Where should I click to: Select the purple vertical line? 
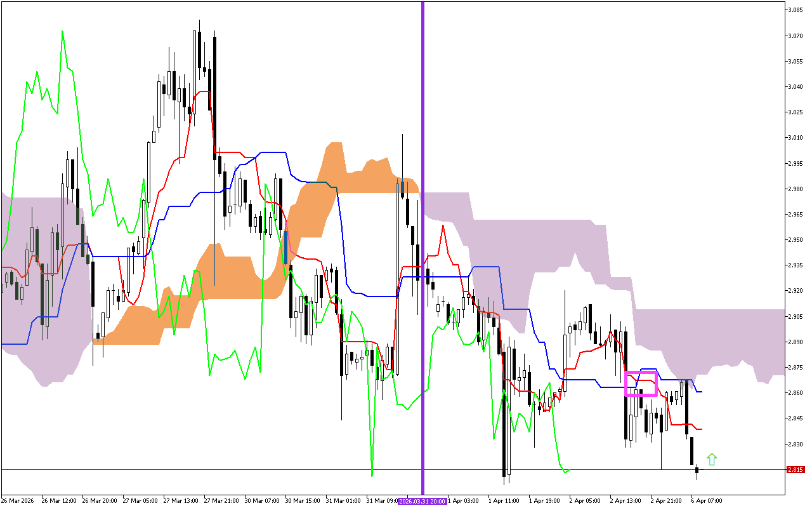pos(422,190)
